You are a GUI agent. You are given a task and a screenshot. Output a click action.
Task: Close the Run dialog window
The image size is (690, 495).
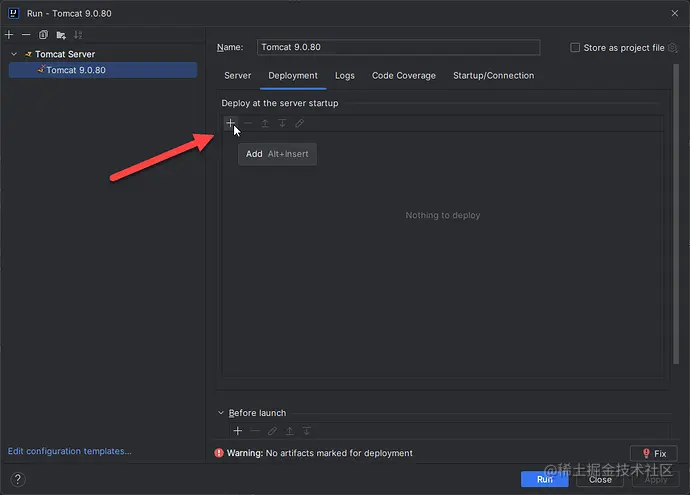click(x=675, y=13)
